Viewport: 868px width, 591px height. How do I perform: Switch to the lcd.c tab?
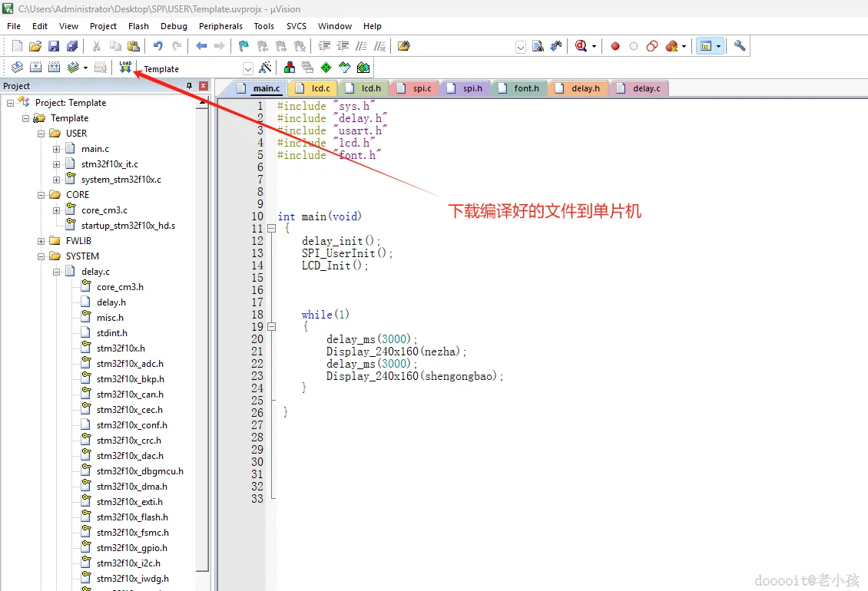point(314,88)
